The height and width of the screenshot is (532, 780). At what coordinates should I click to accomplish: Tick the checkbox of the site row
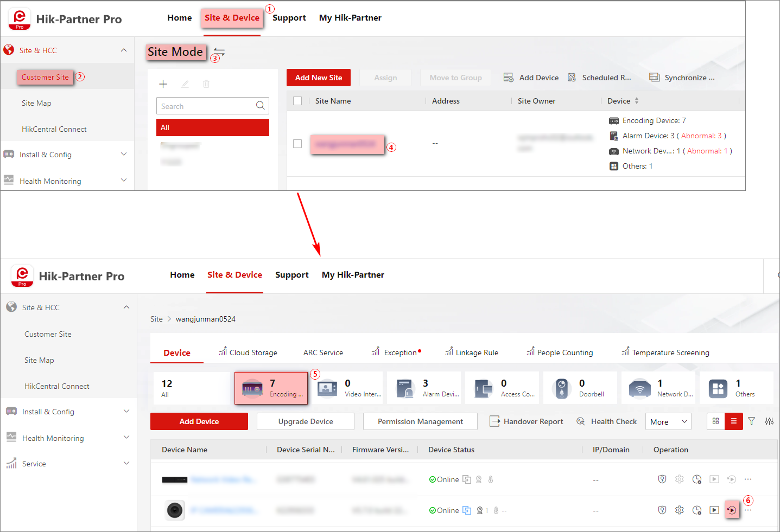[x=297, y=144]
